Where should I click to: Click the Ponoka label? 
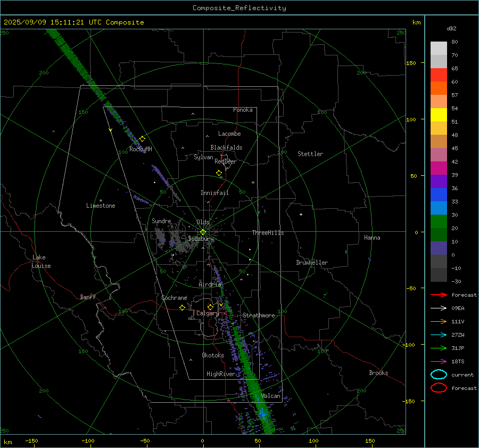[243, 110]
